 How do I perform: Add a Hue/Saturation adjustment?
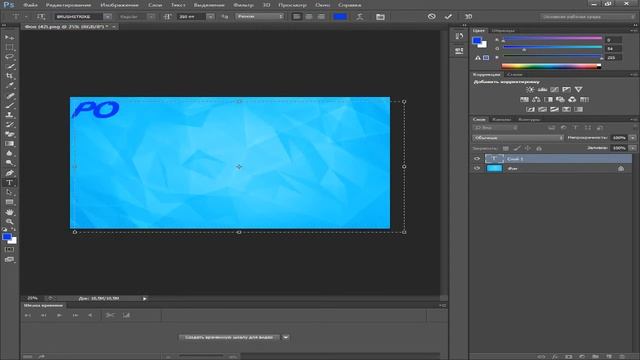pos(524,100)
